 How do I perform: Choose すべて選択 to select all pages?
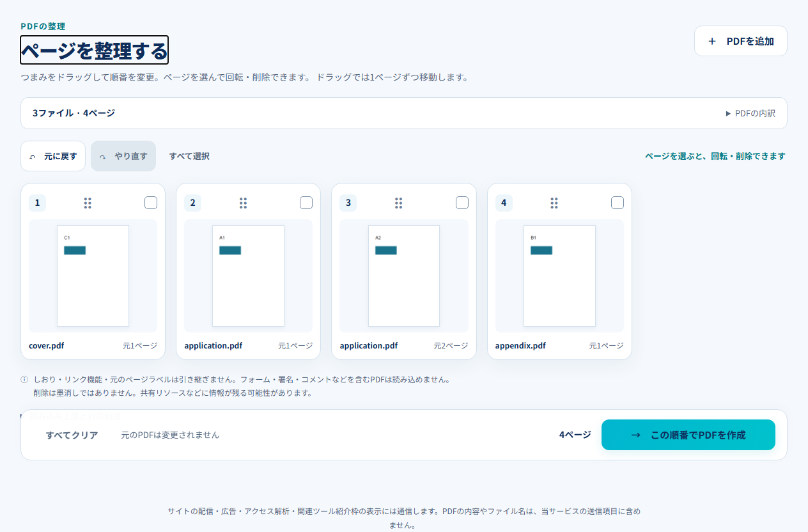(189, 156)
